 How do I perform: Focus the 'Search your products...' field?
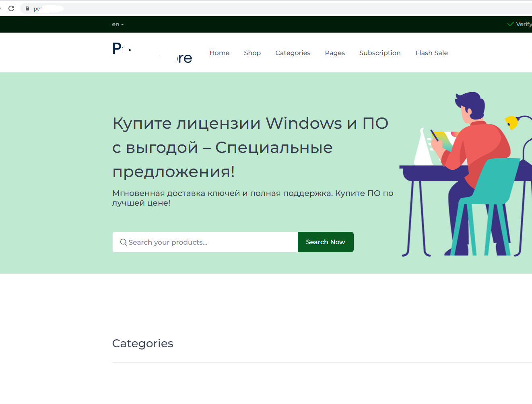205,242
